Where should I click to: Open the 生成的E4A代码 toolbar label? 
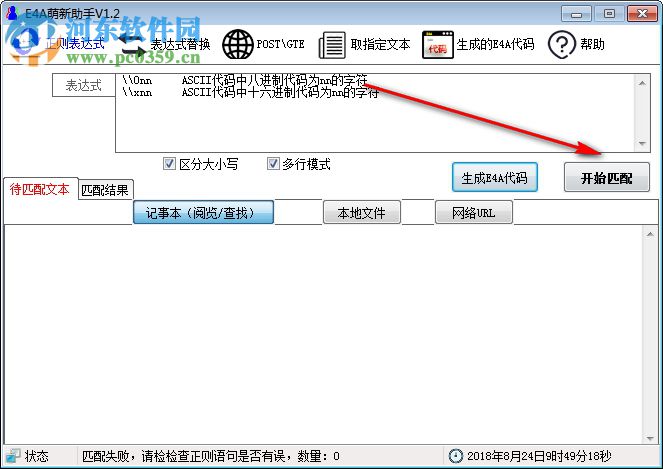pyautogui.click(x=495, y=44)
